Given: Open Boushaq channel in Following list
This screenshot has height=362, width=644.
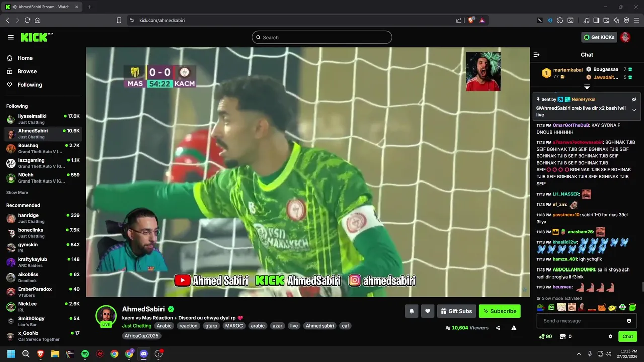Looking at the screenshot, I should [x=43, y=148].
